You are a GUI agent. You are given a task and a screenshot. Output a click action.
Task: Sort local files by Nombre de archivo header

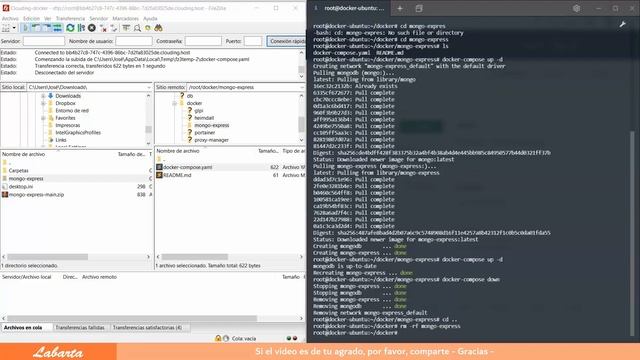pyautogui.click(x=24, y=154)
